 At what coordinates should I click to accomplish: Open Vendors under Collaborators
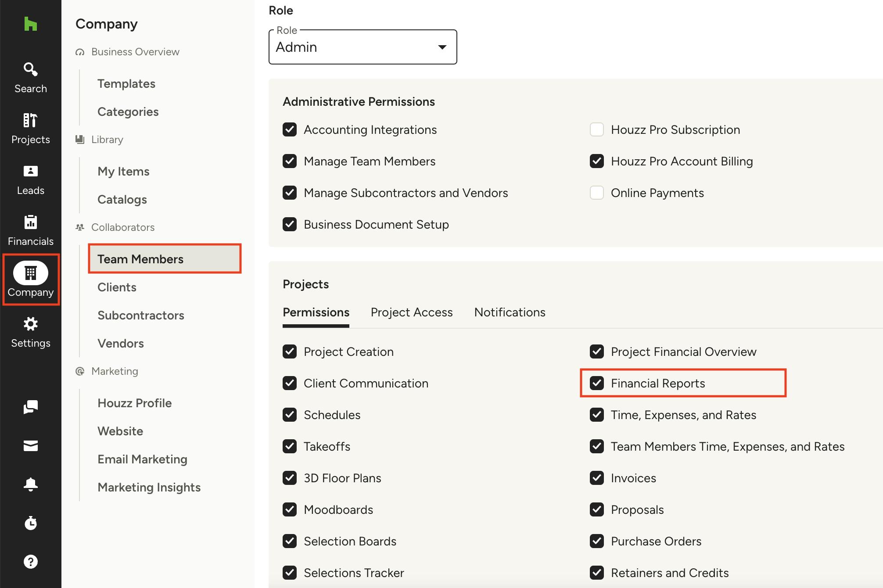pyautogui.click(x=121, y=344)
